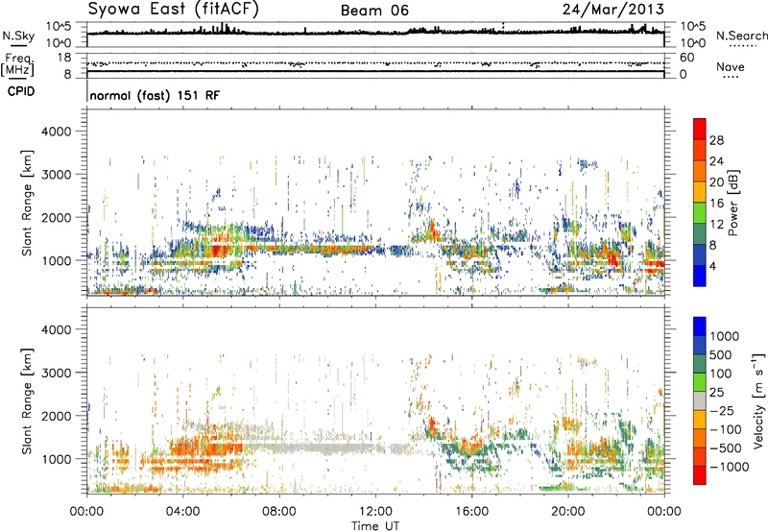Click the '24' power color bar label
The height and width of the screenshot is (532, 768).
click(716, 161)
